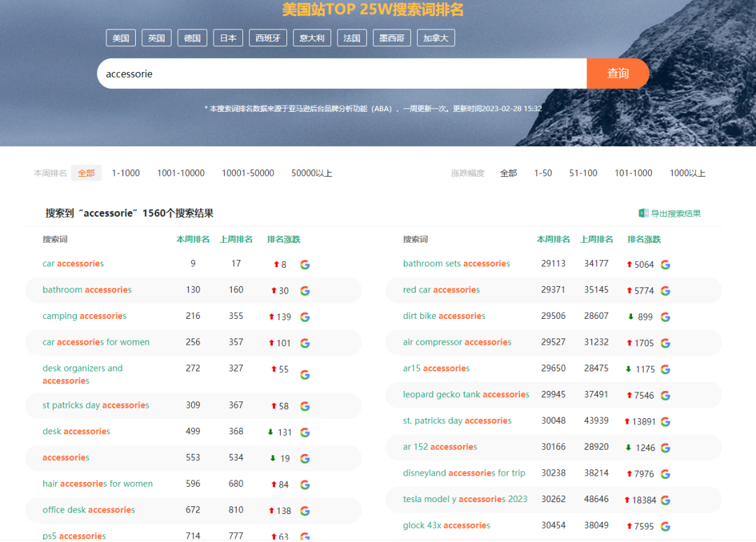Screen dimensions: 756x542
Task: Open Google icon for glock 43x accessories
Action: click(666, 526)
